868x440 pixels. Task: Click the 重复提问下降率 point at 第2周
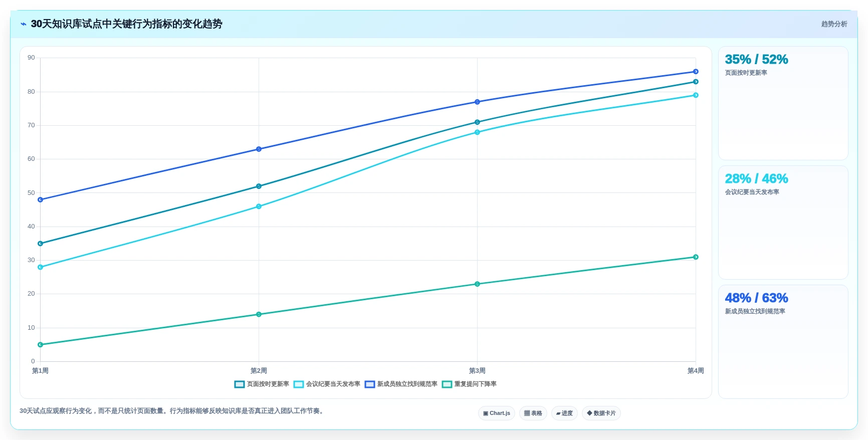coord(259,314)
